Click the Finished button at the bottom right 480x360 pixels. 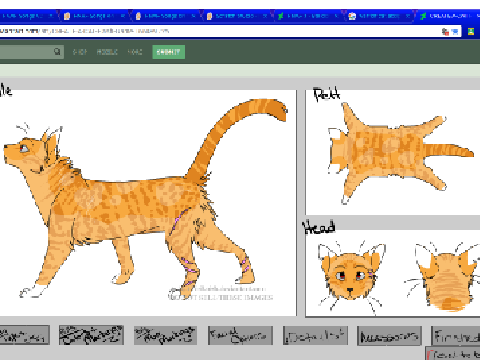coord(456,335)
